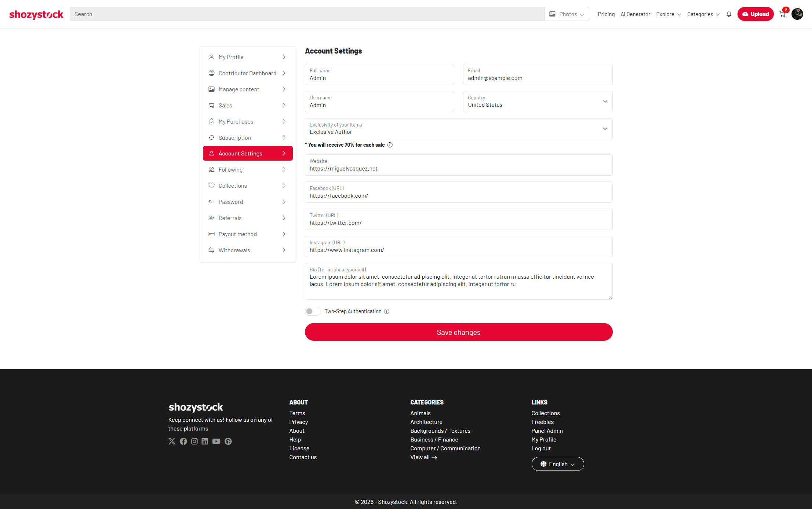Open the Photos search type dropdown
The image size is (812, 509).
pyautogui.click(x=567, y=14)
